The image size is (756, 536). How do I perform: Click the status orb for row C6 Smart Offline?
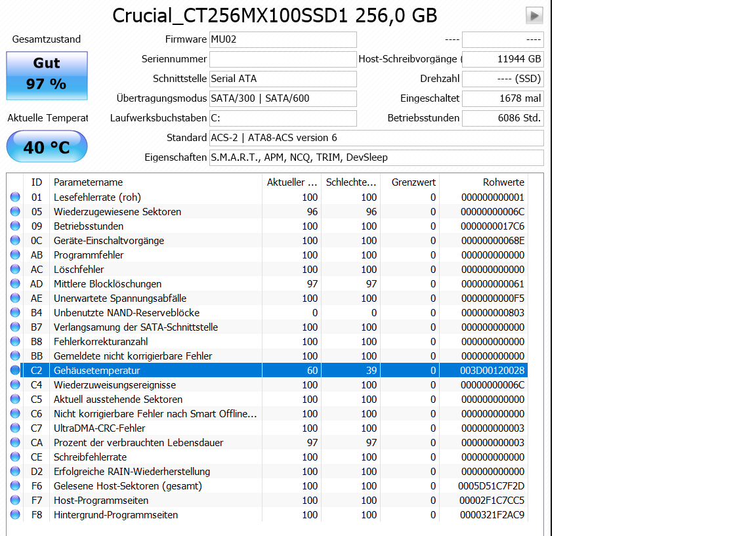(x=16, y=413)
